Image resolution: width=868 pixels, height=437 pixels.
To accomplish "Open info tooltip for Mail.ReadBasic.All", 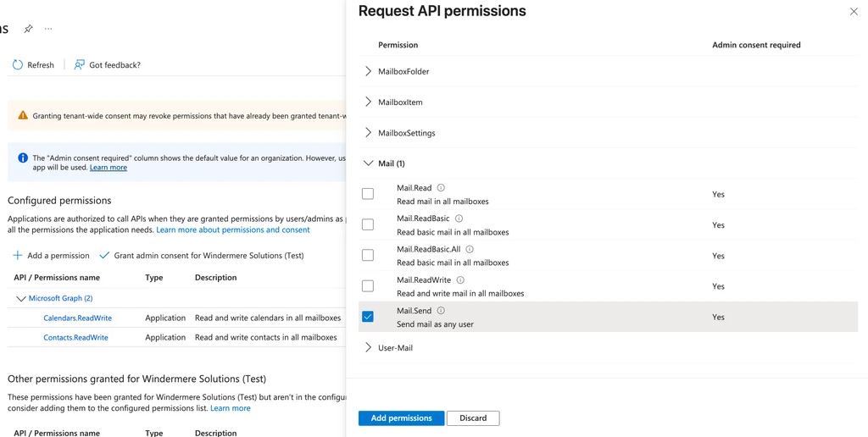I will coord(470,249).
